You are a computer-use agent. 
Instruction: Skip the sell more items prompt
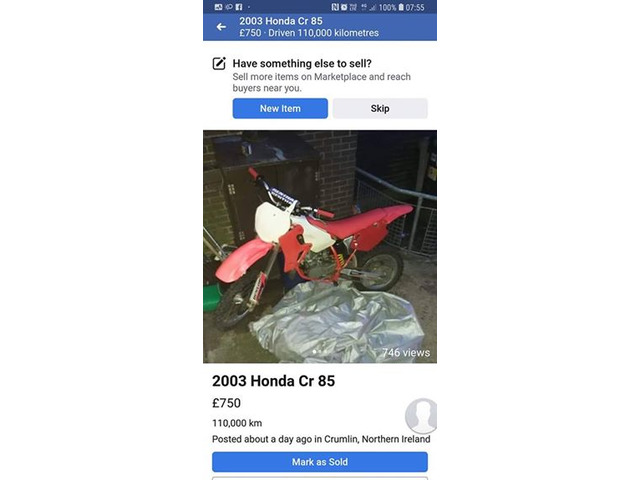[380, 109]
